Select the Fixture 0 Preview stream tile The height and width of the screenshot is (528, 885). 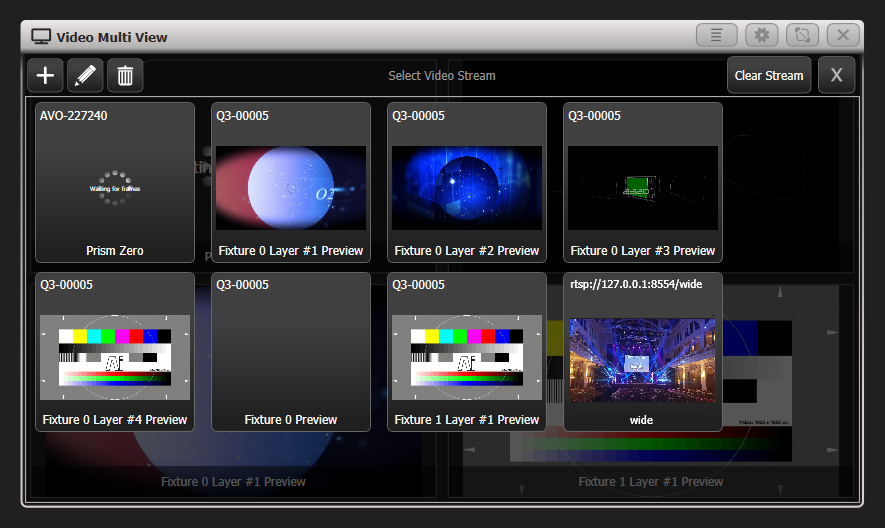[x=291, y=352]
